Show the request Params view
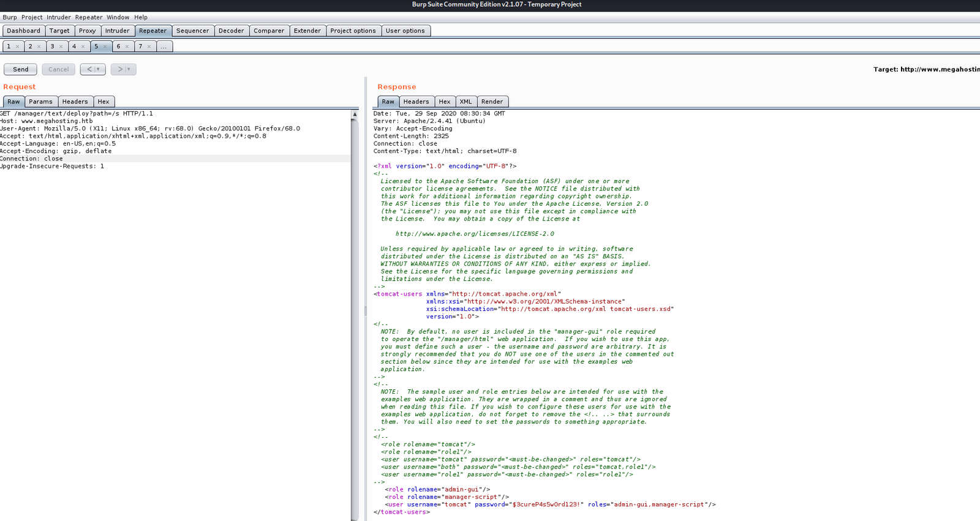The width and height of the screenshot is (980, 521). click(x=41, y=102)
